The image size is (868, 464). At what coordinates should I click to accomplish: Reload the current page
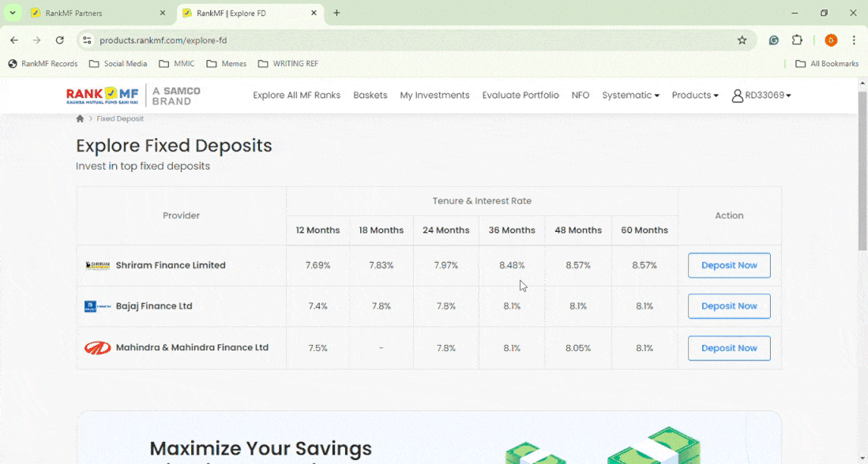60,39
